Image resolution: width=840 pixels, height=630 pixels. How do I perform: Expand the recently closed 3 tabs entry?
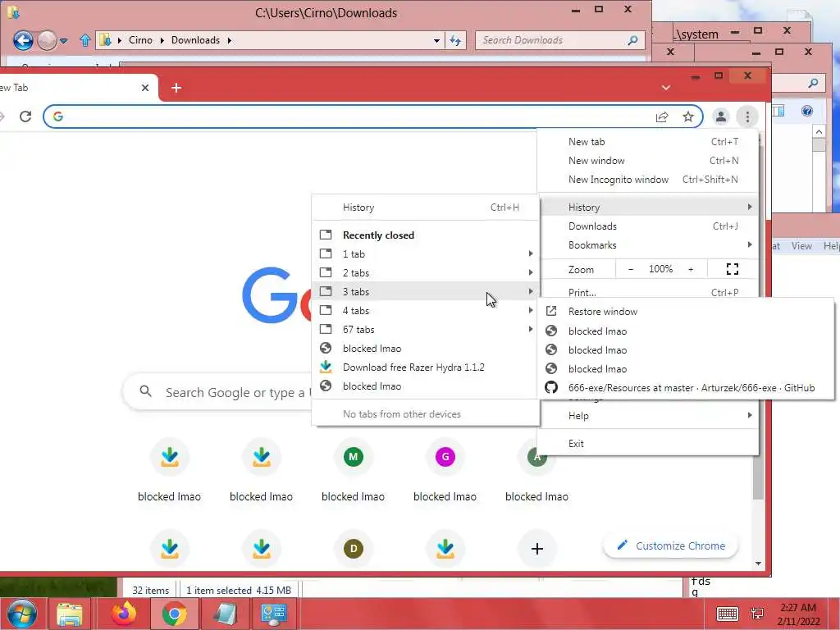[x=426, y=292]
